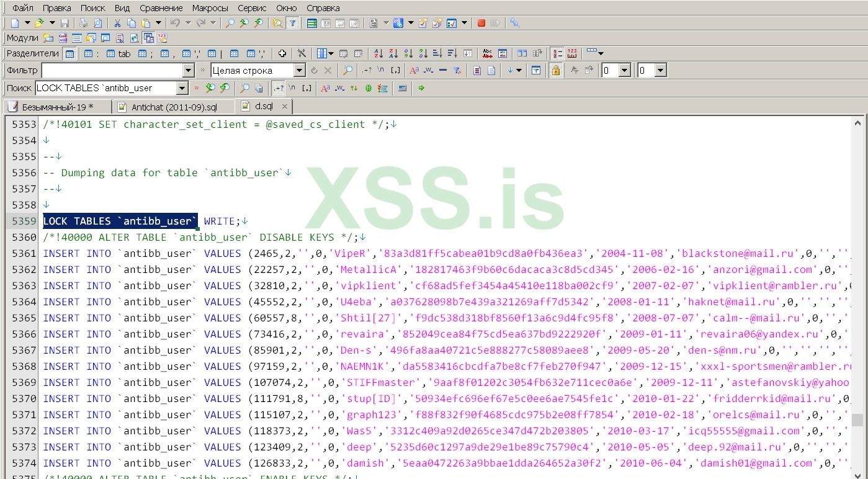This screenshot has height=479, width=868.
Task: Expand the Целая строка column dropdown
Action: tap(300, 71)
